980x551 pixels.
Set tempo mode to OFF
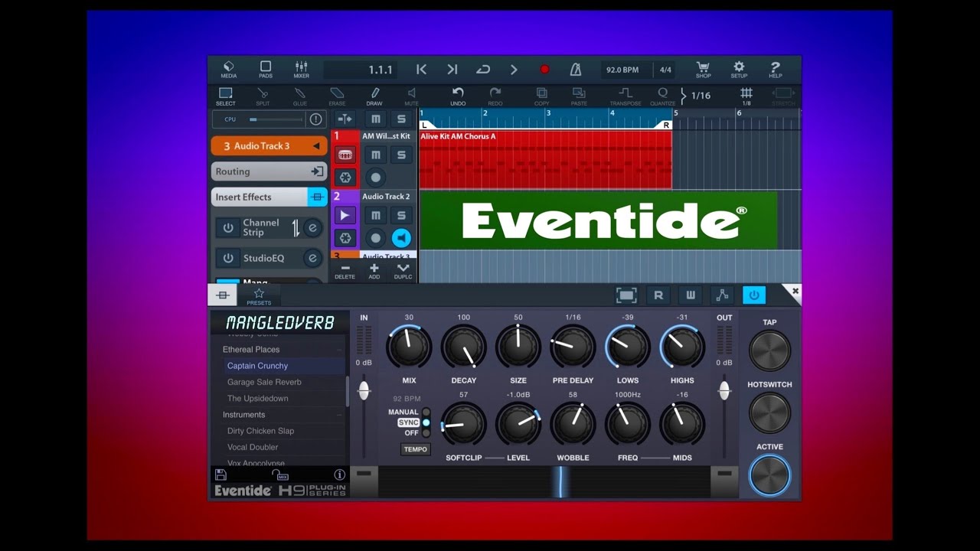(426, 432)
